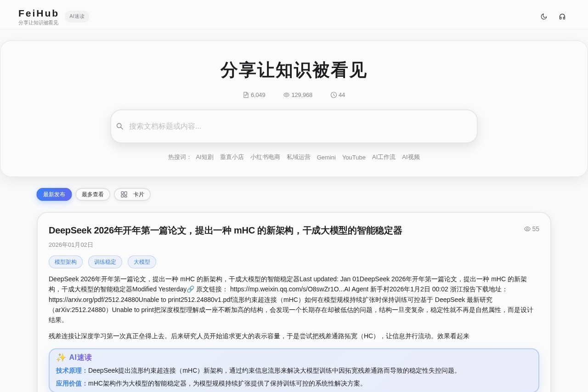Click the clock icon beside 44
Image resolution: width=588 pixels, height=392 pixels.
click(334, 95)
